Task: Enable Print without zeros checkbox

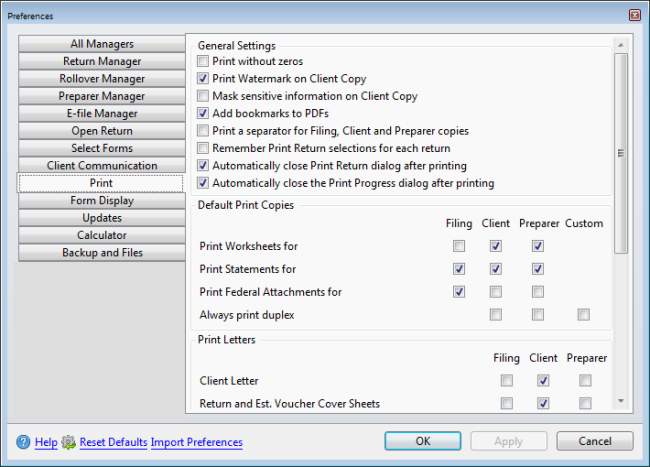Action: coord(204,62)
